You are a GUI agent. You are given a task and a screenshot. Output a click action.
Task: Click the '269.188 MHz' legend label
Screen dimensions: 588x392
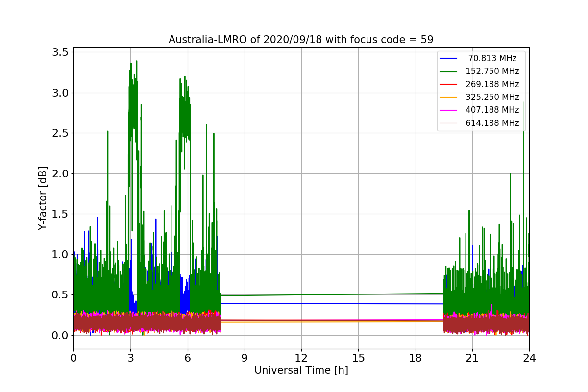(492, 84)
